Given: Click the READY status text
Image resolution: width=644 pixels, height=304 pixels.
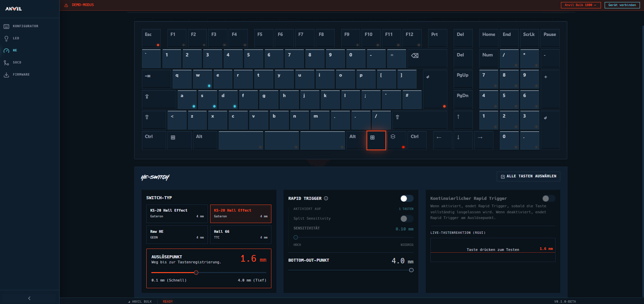Looking at the screenshot, I should click(168, 302).
